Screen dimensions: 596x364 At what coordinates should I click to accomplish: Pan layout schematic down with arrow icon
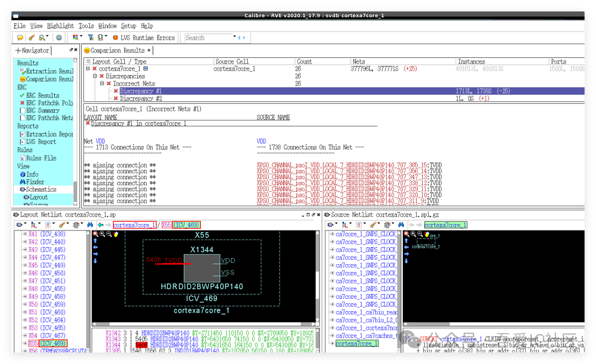[x=95, y=261]
